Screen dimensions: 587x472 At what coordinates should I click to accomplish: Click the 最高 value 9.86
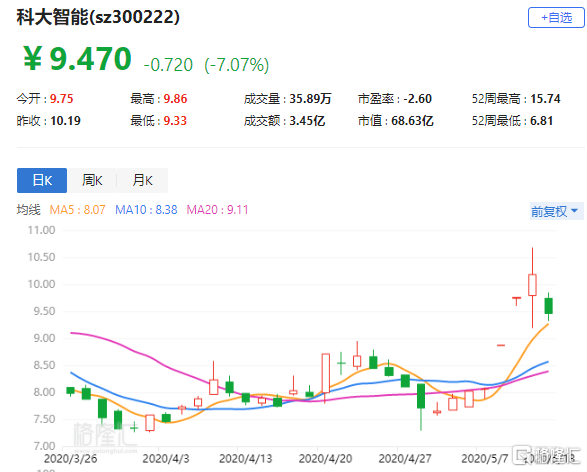(175, 99)
